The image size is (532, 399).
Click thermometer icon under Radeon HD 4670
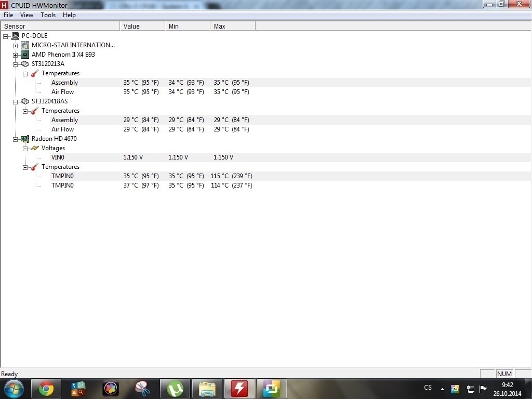coord(35,167)
